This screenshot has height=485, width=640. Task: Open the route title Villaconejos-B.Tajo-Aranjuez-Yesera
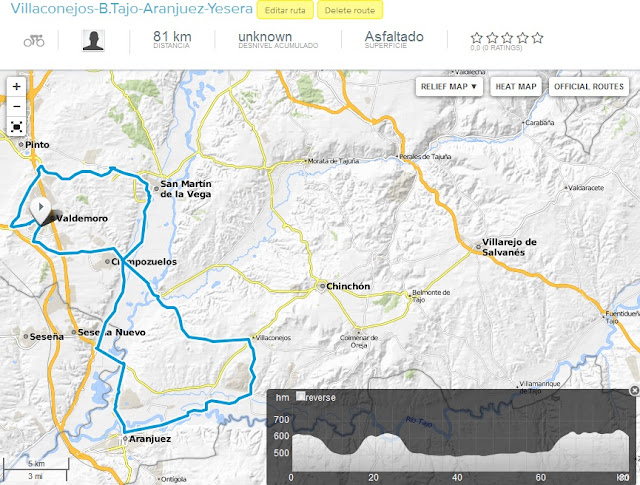(131, 8)
